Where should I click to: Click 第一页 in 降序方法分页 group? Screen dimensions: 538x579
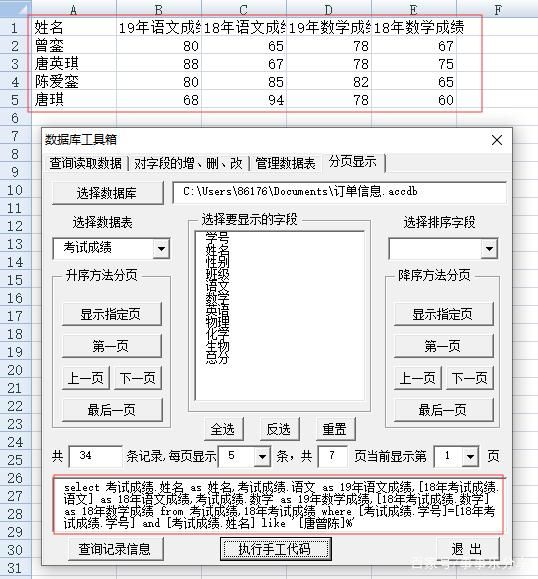pos(443,346)
